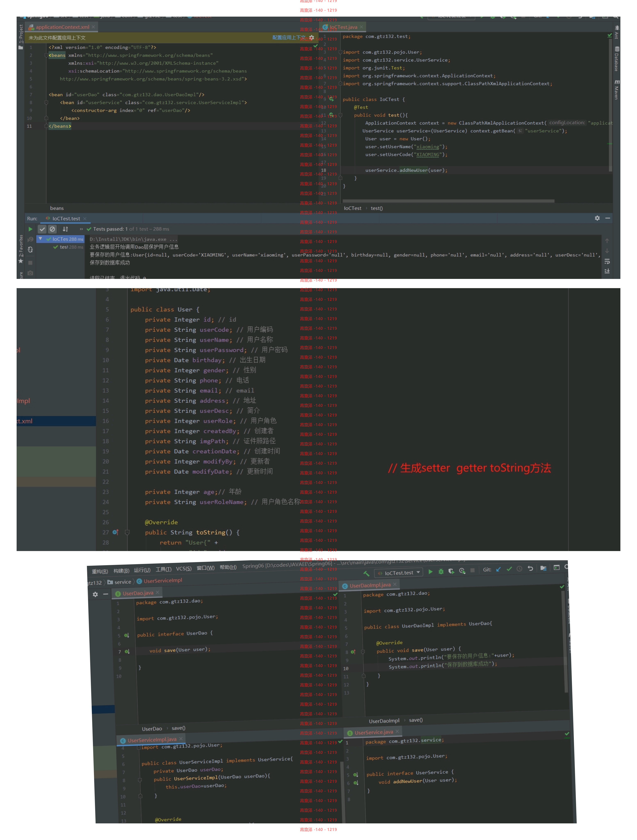
Task: Open more test toolbar options via » chevron
Action: pos(81,229)
